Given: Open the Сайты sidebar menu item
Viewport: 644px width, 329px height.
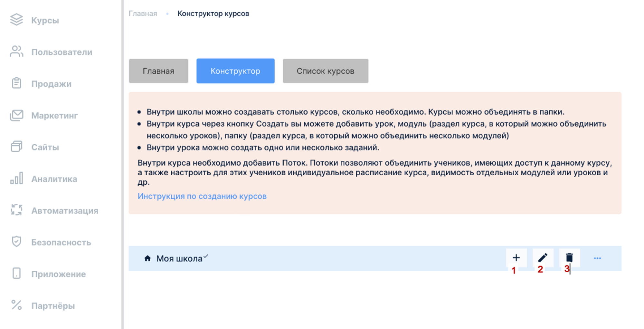Looking at the screenshot, I should point(45,147).
